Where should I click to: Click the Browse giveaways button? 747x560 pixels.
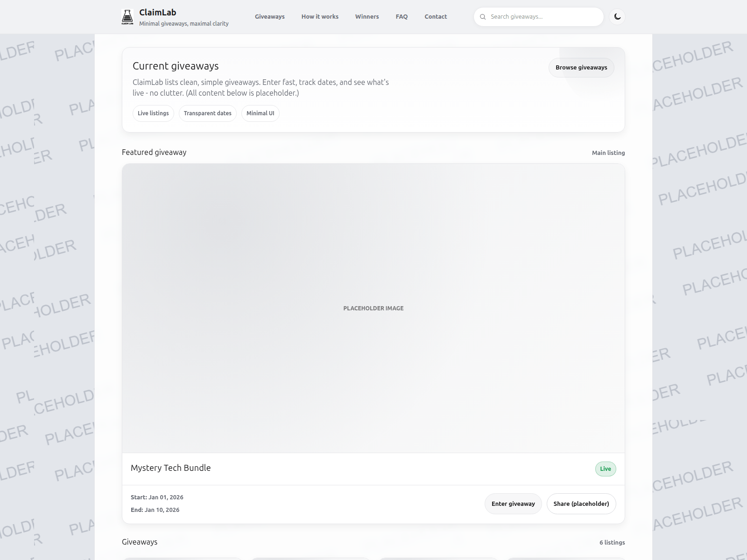click(581, 67)
